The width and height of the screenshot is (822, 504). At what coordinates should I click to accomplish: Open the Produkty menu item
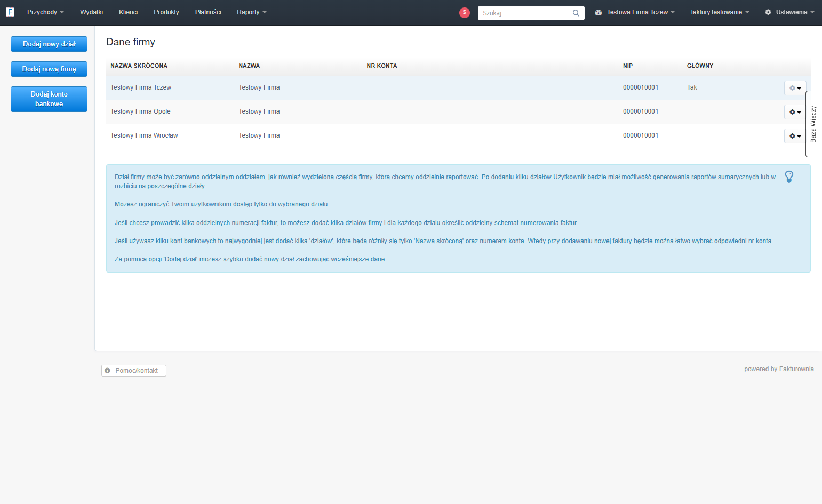pyautogui.click(x=166, y=12)
